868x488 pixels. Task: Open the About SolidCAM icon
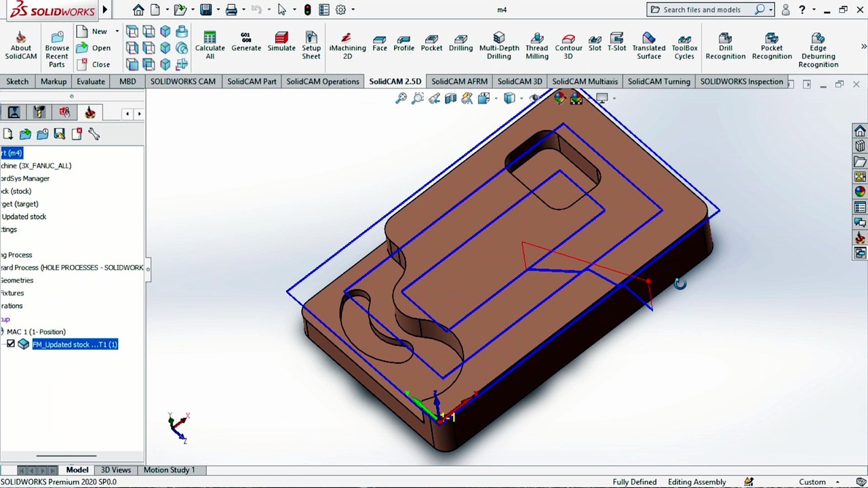[x=20, y=46]
